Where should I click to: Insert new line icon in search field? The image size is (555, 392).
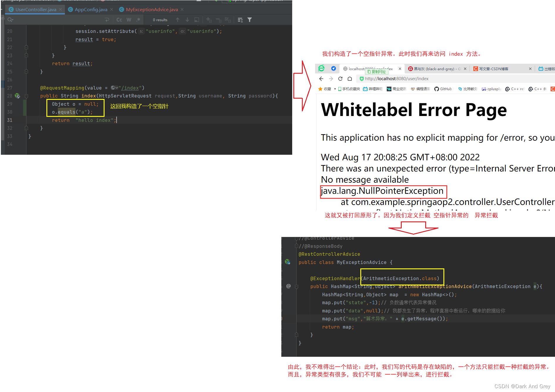pos(107,20)
